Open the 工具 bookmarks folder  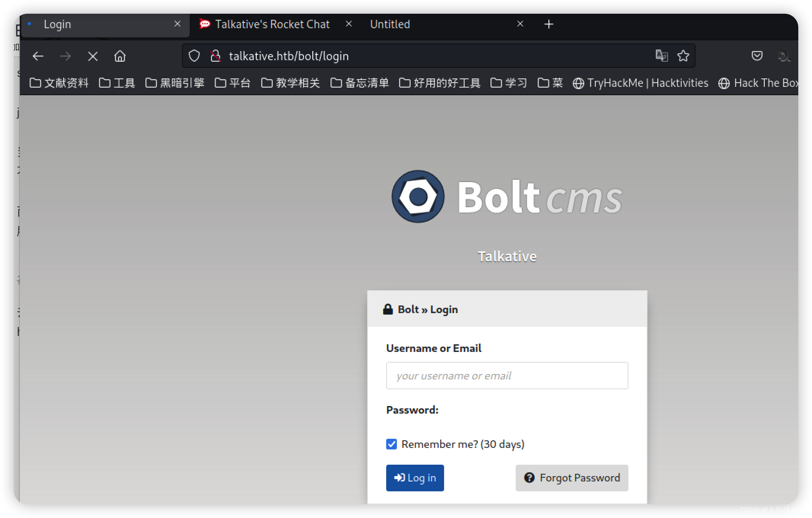[x=117, y=83]
